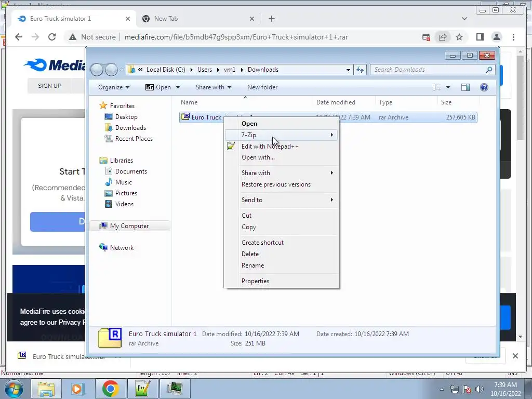Click the New folder button

point(262,87)
